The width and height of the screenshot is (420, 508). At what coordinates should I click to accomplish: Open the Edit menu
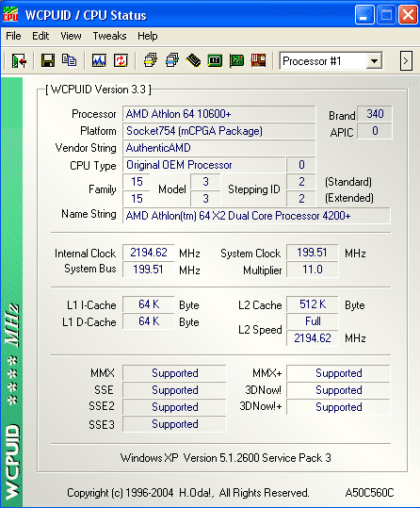[40, 36]
